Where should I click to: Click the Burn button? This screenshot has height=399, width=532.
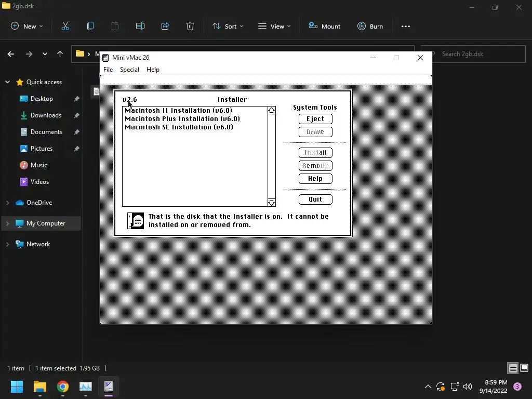tap(370, 26)
